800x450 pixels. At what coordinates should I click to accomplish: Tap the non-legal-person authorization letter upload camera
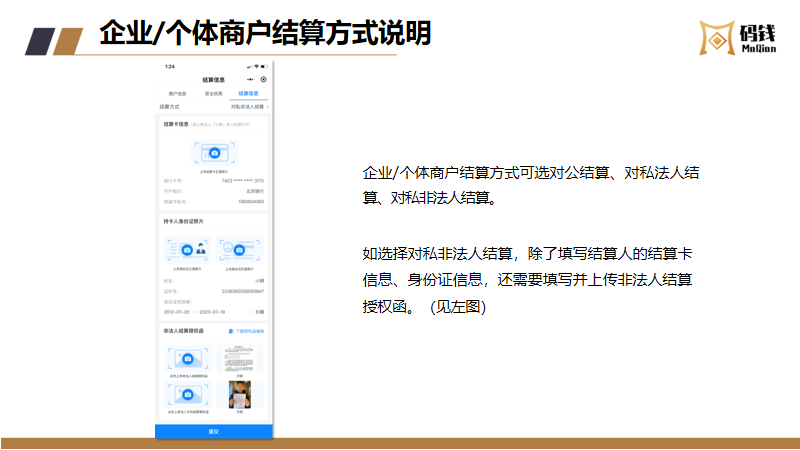[x=188, y=358]
